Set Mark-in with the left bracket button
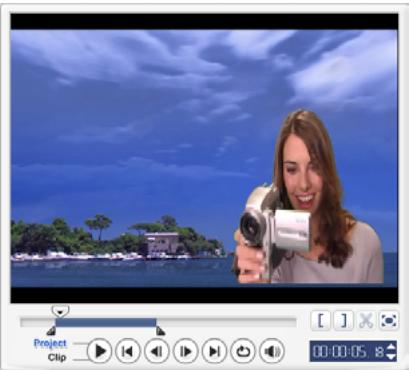 321,320
